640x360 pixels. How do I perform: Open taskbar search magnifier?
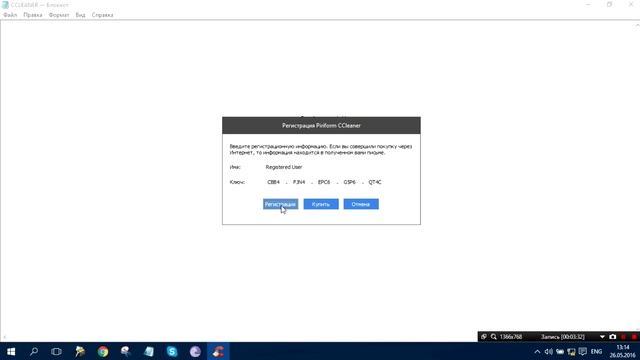click(34, 351)
